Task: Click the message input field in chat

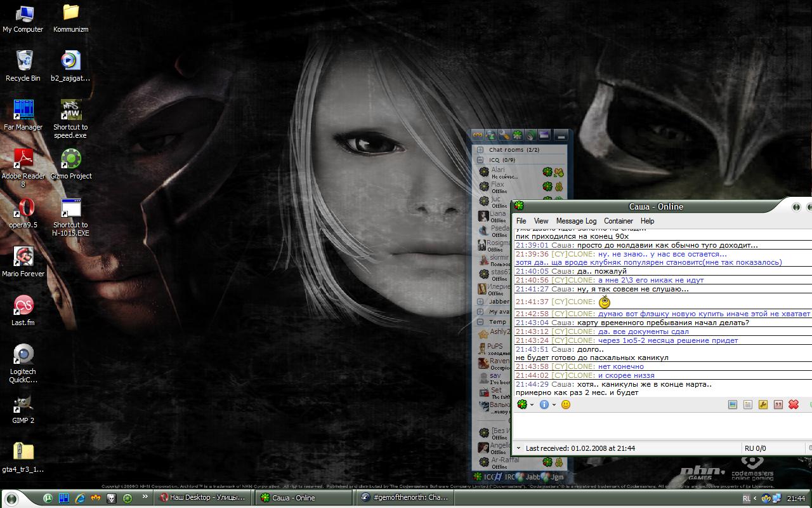Action: (x=662, y=425)
